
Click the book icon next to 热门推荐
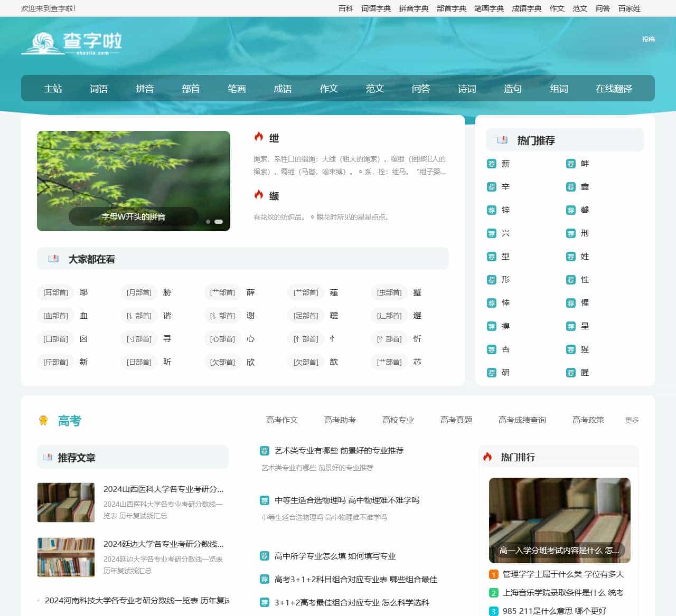pos(502,140)
